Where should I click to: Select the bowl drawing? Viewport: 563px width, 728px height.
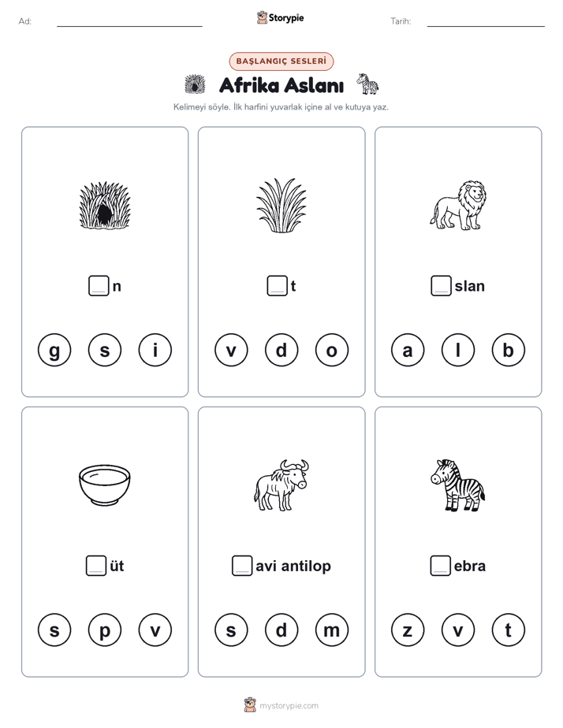[x=105, y=485]
